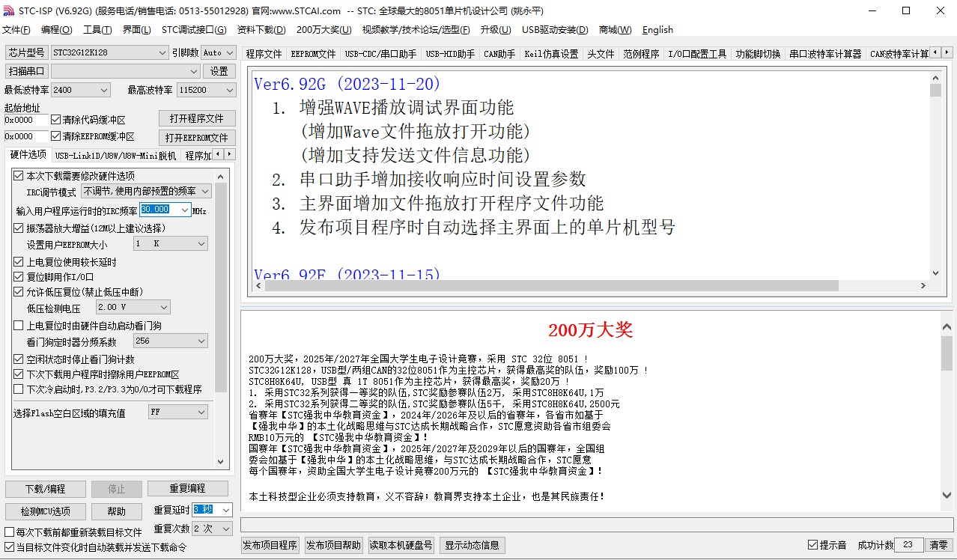Enable 每次下载前都重新装载目标文件

(x=10, y=532)
